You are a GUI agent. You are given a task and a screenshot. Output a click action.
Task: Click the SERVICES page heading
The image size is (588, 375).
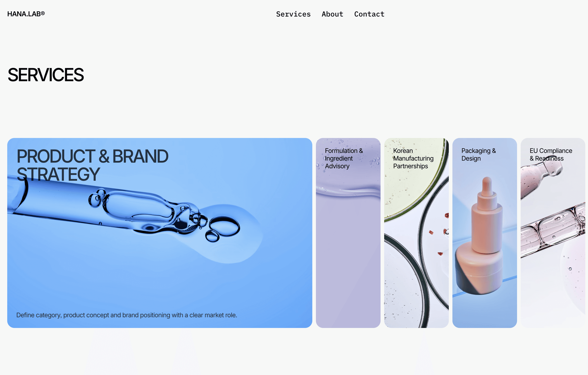(x=46, y=75)
